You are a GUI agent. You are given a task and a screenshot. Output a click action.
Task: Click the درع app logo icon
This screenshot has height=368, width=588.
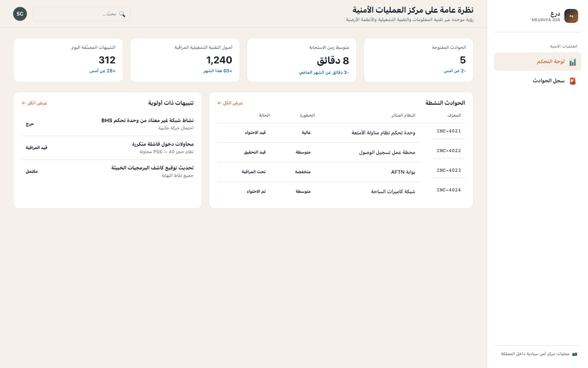[x=571, y=16]
